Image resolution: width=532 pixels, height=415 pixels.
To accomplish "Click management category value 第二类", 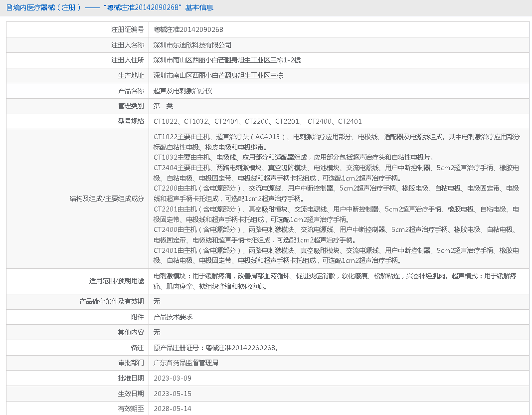I will coord(163,106).
